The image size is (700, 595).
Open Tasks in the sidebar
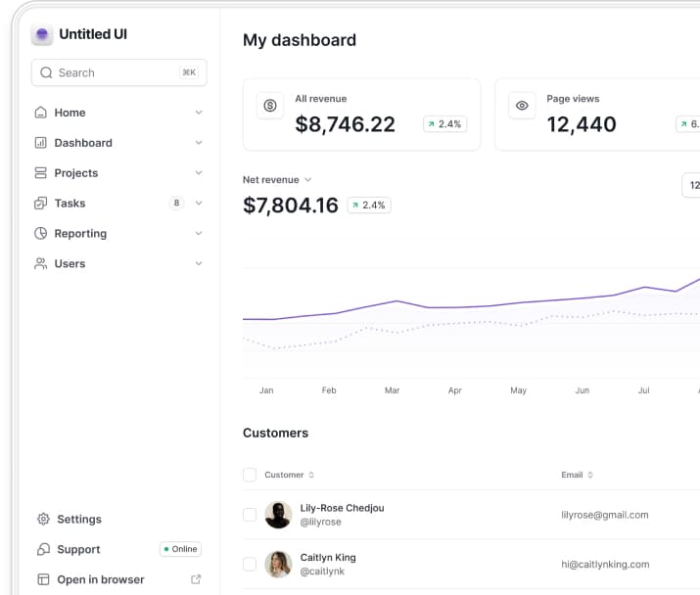[70, 204]
